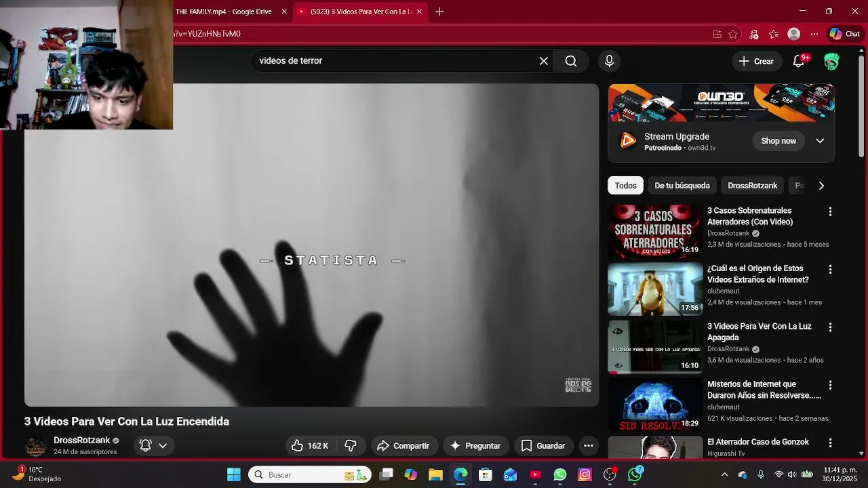Show hidden system tray icons chevron
This screenshot has height=488, width=868.
(724, 474)
